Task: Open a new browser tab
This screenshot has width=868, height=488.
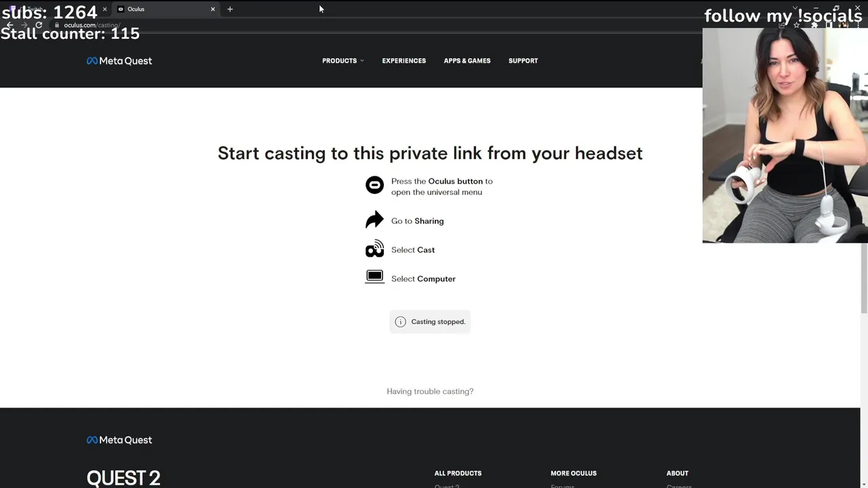Action: (230, 9)
